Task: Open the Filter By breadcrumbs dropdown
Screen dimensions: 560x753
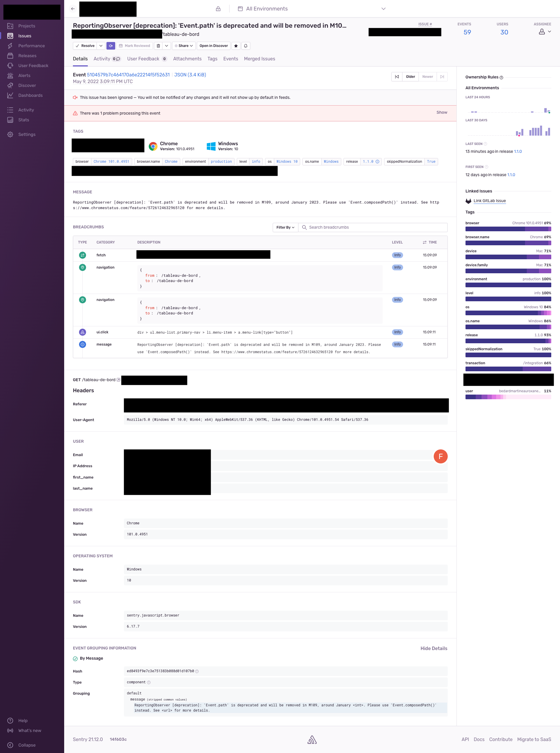Action: (285, 227)
